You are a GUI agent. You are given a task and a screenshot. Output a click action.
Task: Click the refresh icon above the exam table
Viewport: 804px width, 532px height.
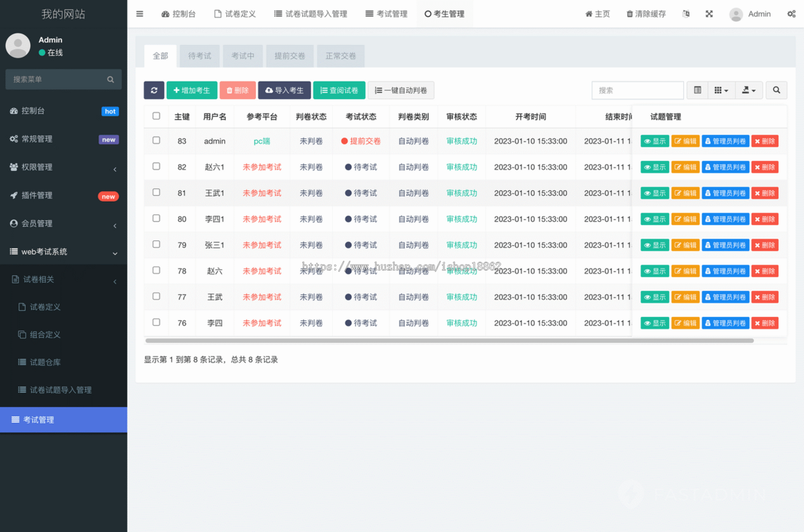click(154, 90)
